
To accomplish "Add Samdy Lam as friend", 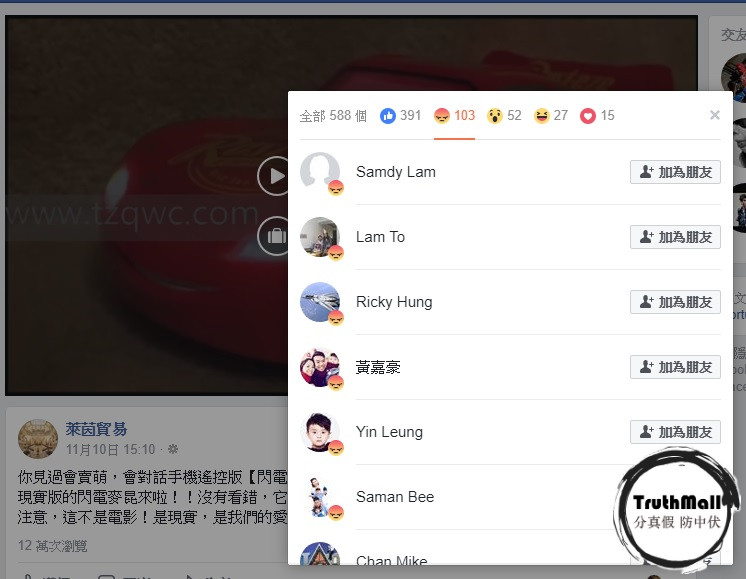I will [675, 172].
